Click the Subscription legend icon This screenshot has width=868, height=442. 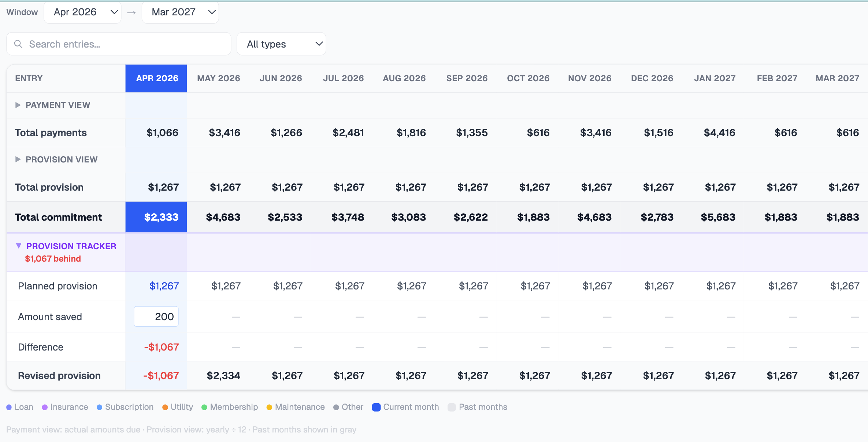[x=99, y=407]
